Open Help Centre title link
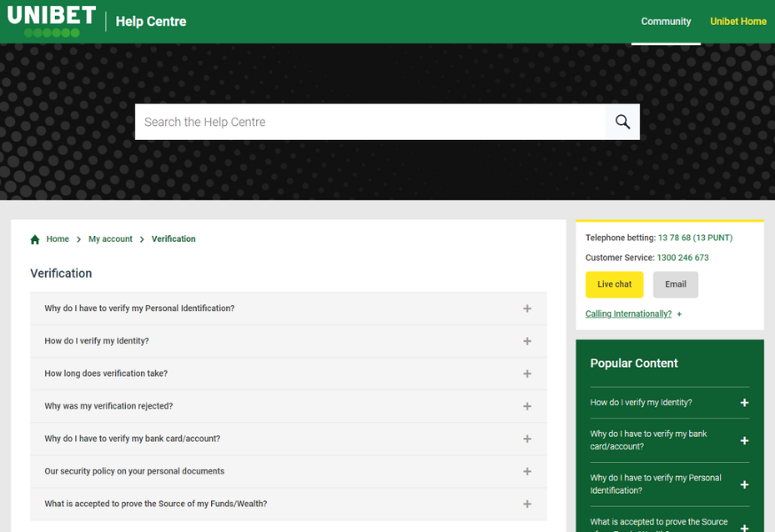 tap(151, 21)
